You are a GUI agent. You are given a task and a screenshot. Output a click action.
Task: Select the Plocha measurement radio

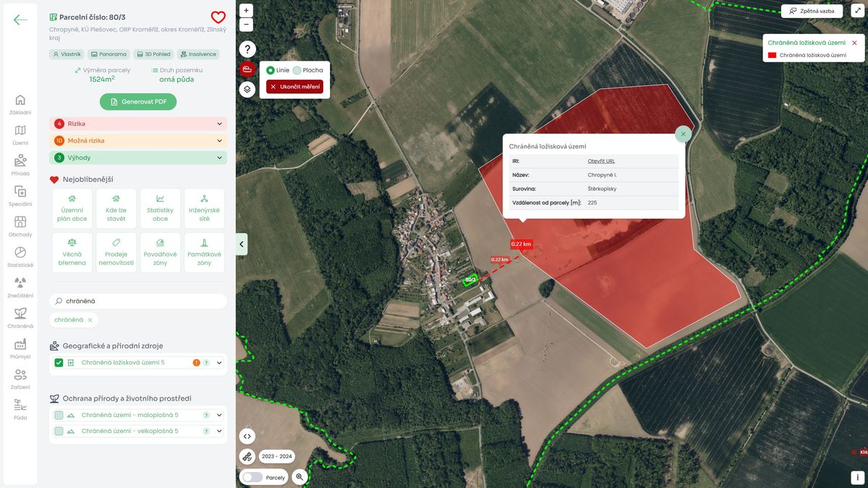pos(297,70)
